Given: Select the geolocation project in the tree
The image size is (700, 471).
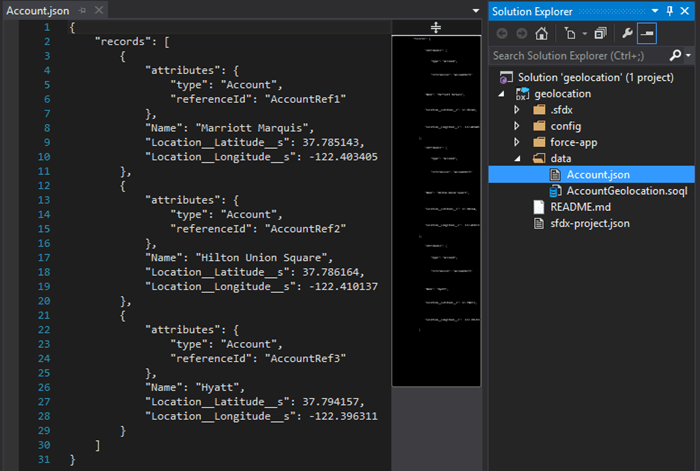Looking at the screenshot, I should pos(562,94).
